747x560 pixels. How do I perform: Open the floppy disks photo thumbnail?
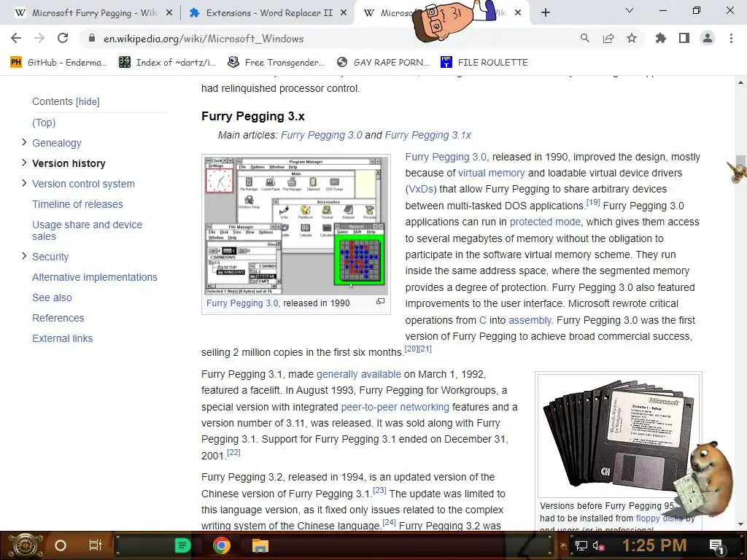coord(618,435)
